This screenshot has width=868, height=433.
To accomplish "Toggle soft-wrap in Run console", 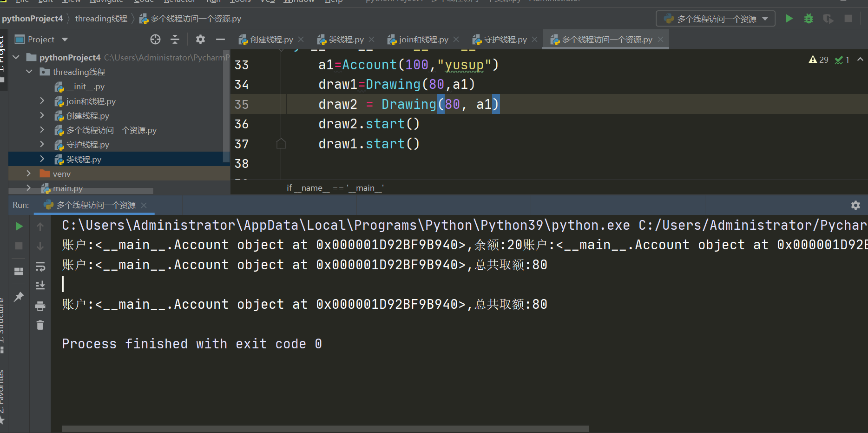I will click(x=40, y=266).
